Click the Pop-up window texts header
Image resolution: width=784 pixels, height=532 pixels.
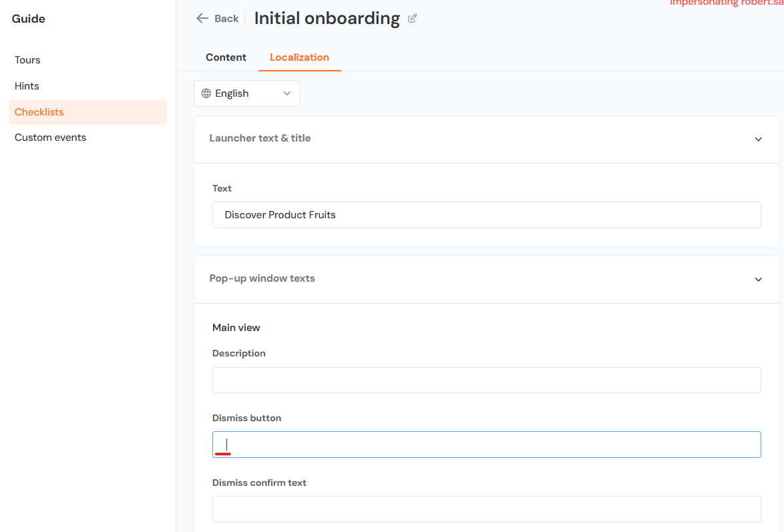[x=262, y=278]
